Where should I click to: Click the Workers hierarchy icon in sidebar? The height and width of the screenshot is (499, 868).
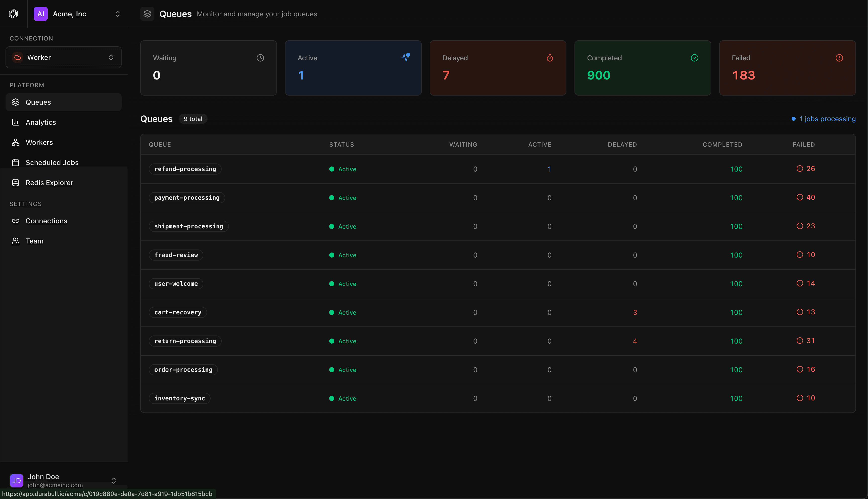click(16, 142)
